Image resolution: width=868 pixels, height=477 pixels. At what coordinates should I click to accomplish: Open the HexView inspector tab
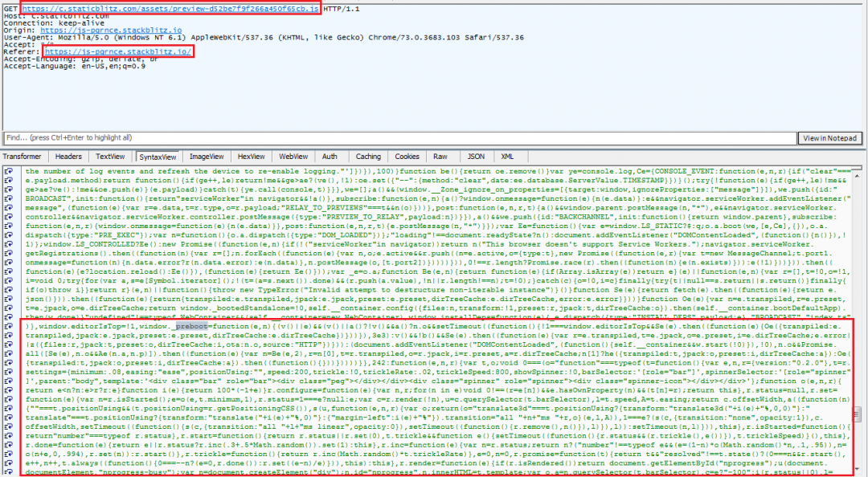[252, 157]
